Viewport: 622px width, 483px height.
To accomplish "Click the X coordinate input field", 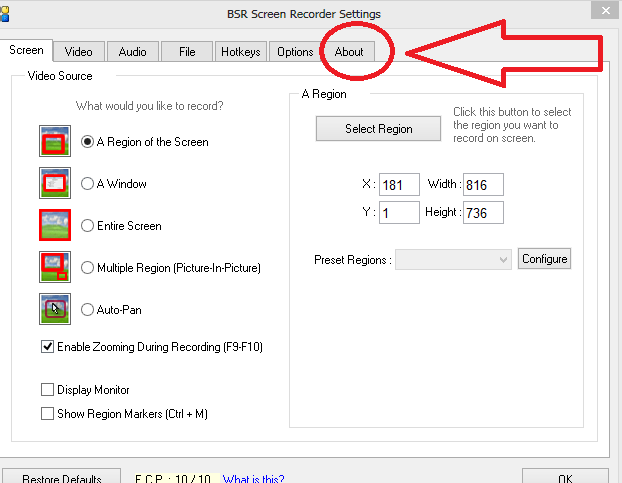I will 399,185.
